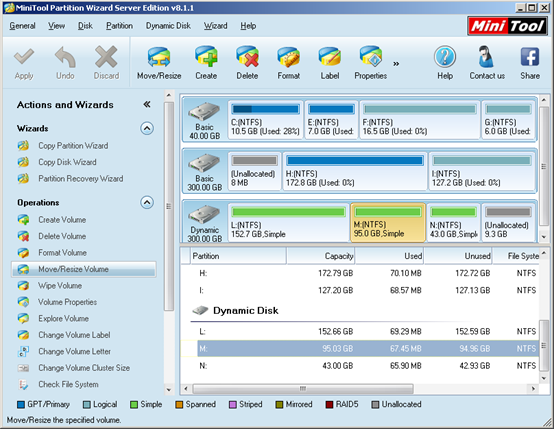Expand more toolbar buttons chevron
Screen dimensions: 554x429
click(x=396, y=64)
